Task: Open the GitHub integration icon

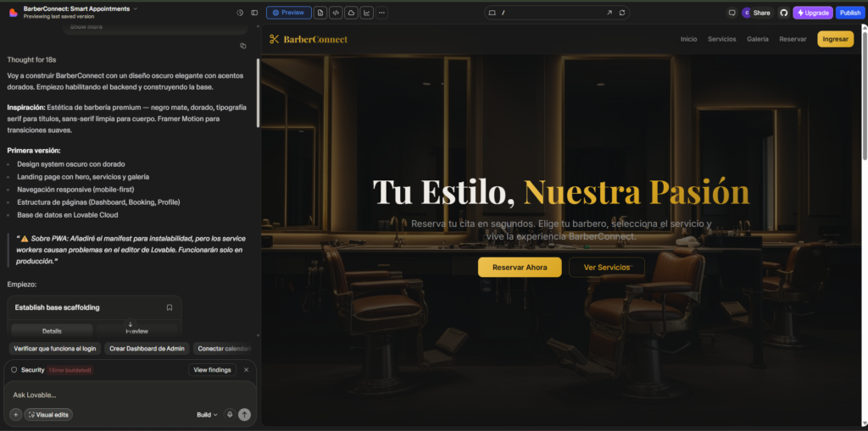Action: click(x=783, y=12)
